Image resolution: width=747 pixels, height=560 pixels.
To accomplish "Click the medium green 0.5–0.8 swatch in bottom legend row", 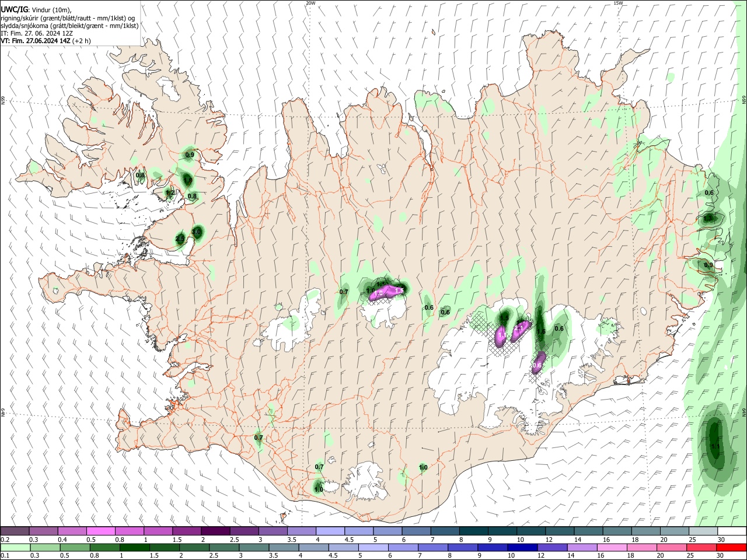I will [75, 548].
